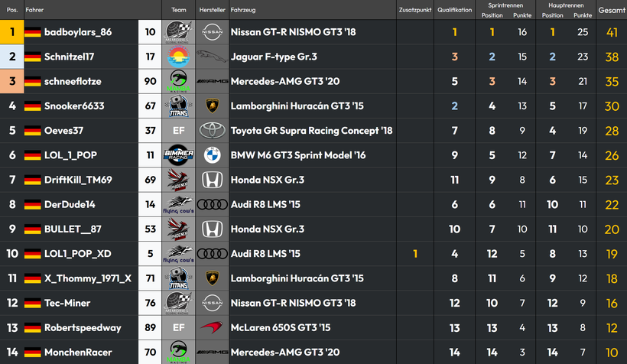627x364 pixels.
Task: Click the German flag next to badboylars_86
Action: tap(32, 32)
